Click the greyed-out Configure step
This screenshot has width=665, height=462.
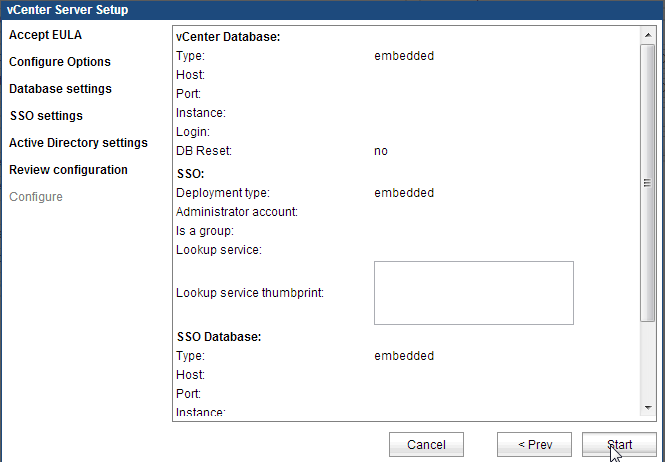point(36,197)
